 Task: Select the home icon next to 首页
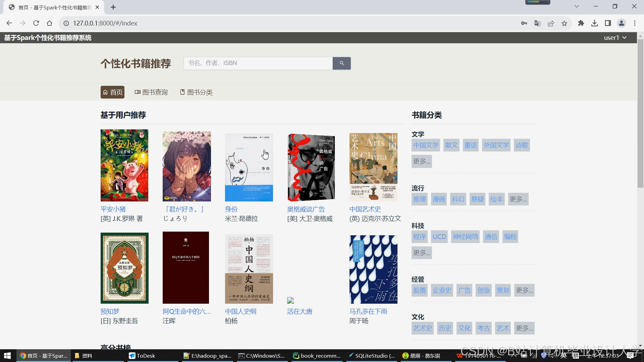[106, 92]
